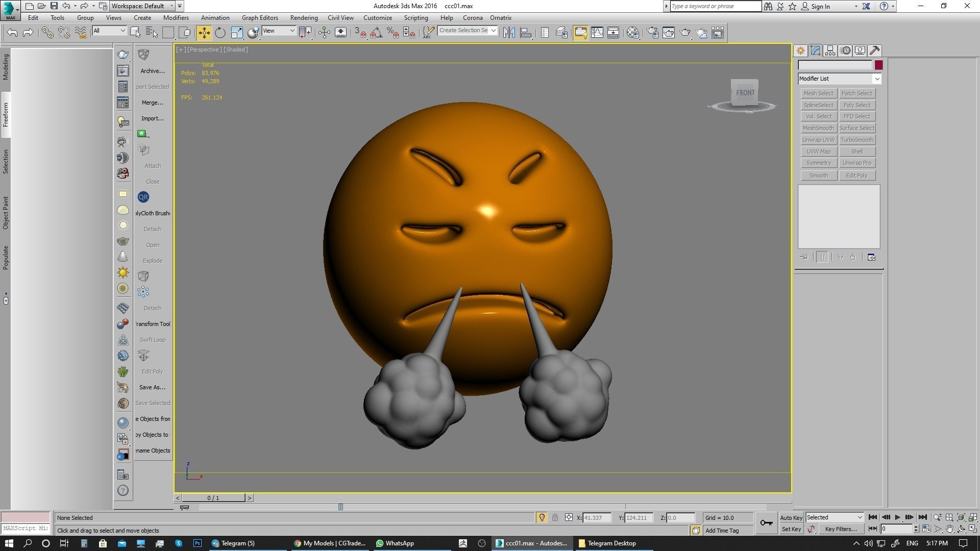980x551 pixels.
Task: Open the Scripting menu
Action: (x=416, y=18)
